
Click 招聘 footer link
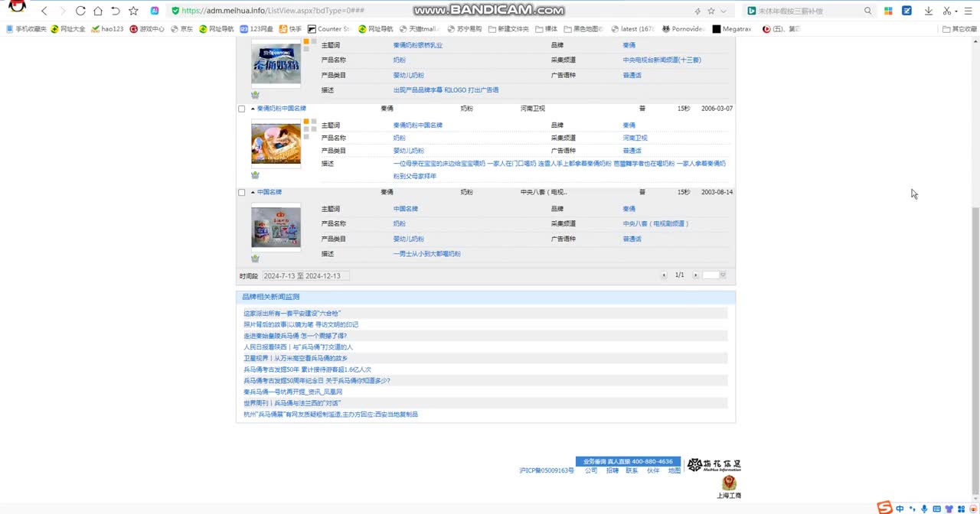tap(612, 470)
